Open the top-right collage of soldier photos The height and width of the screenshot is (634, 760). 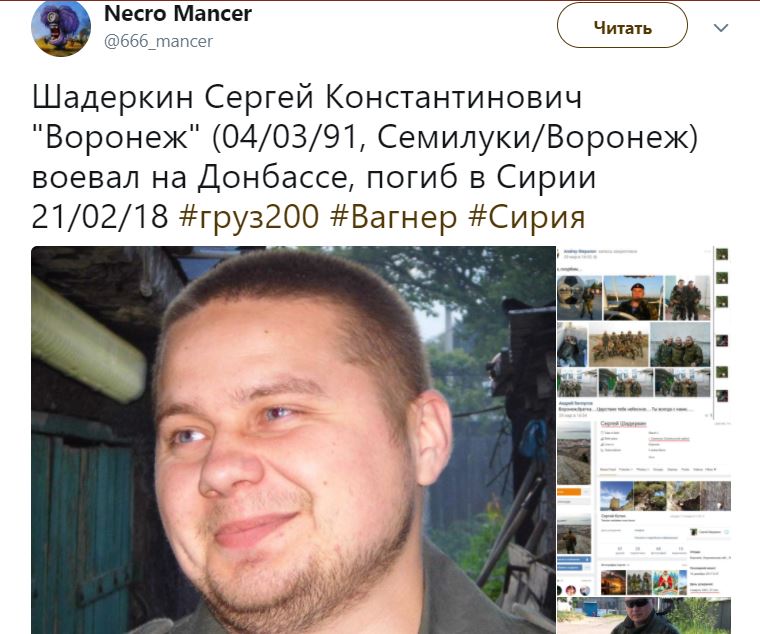tap(644, 333)
